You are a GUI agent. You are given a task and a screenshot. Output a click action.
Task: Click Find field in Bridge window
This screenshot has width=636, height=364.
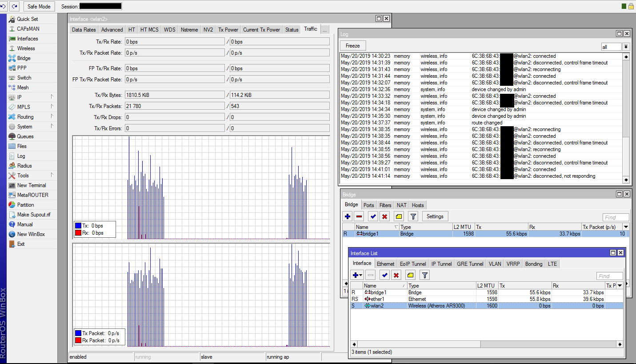(616, 217)
